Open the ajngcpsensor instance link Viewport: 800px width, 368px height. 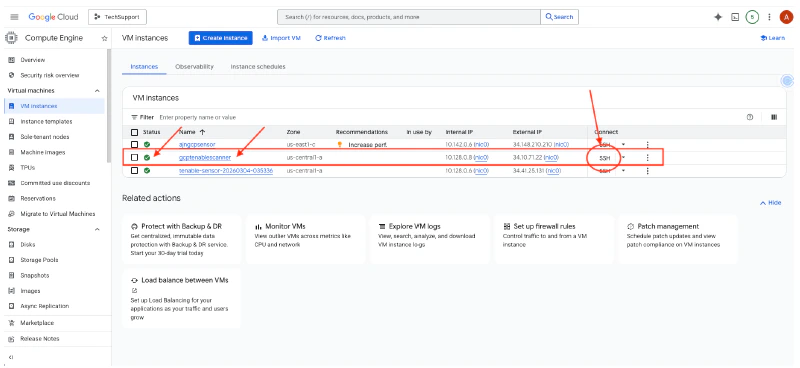click(197, 144)
